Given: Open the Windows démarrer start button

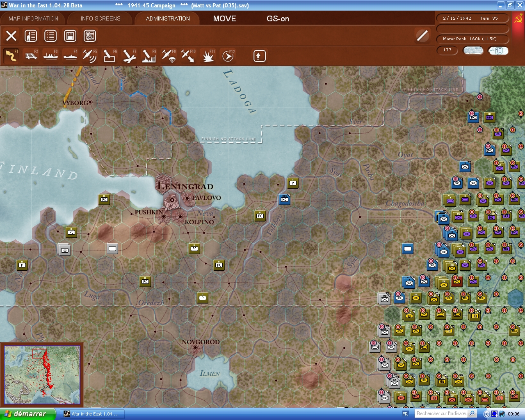Looking at the screenshot, I should tap(27, 414).
